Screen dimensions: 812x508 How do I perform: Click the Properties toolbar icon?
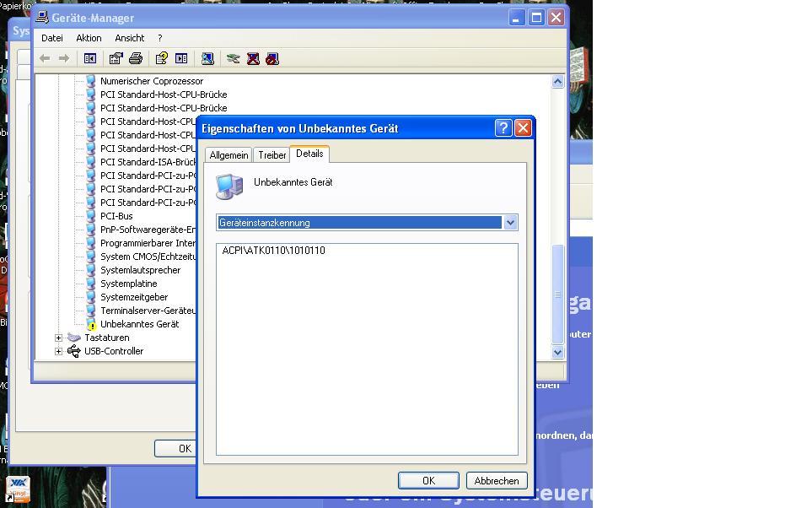[x=116, y=58]
